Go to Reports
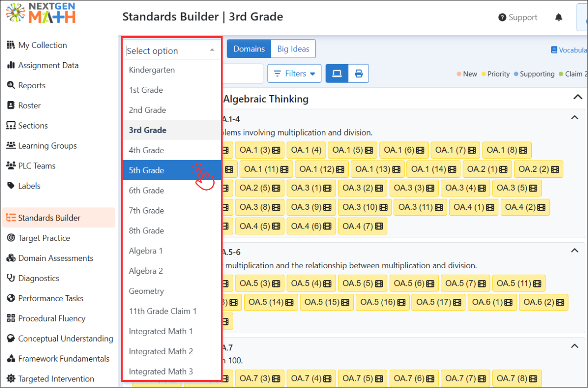The height and width of the screenshot is (388, 588). click(26, 85)
